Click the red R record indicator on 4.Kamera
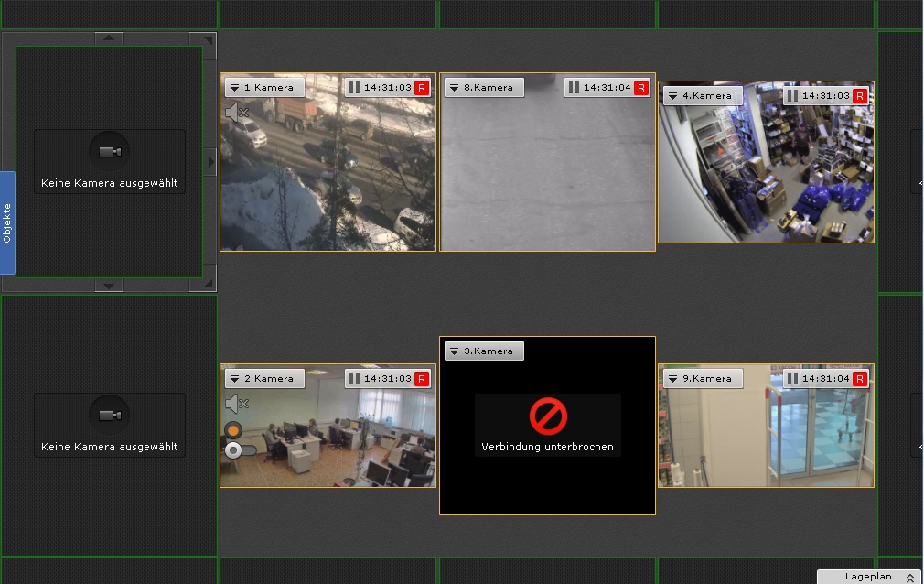Screen dimensions: 924x584 [x=860, y=96]
